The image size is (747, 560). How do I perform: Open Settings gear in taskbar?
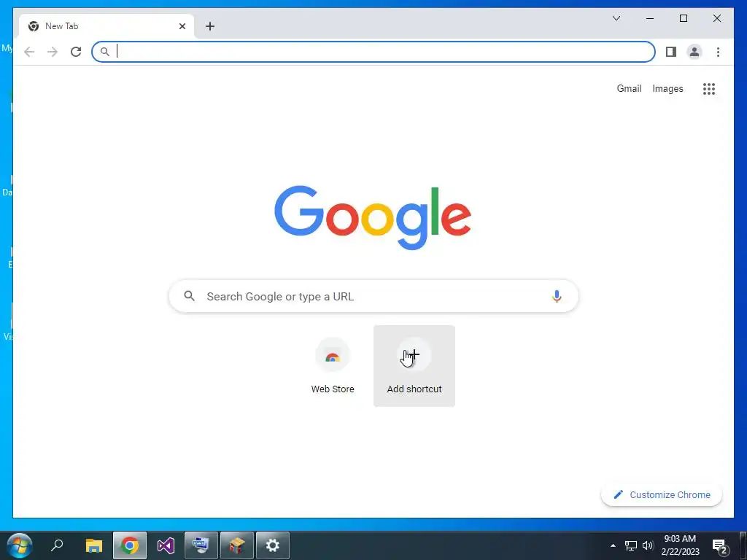click(x=273, y=545)
